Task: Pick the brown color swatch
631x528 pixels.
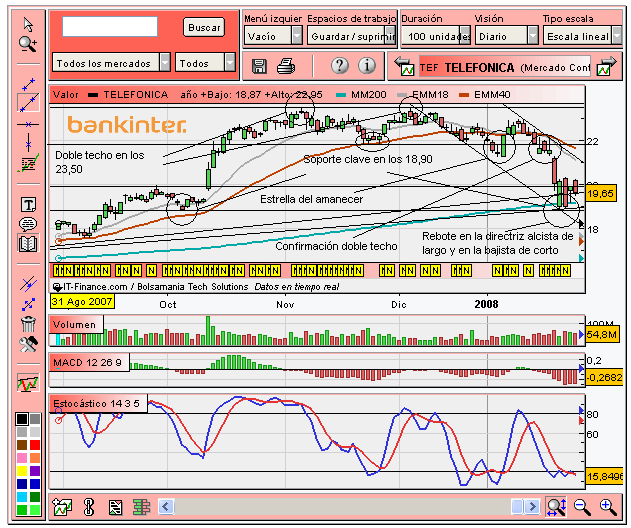Action: click(22, 445)
